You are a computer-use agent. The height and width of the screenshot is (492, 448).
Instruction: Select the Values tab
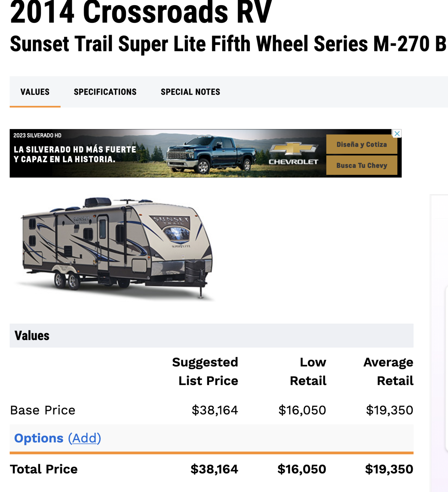click(x=35, y=92)
